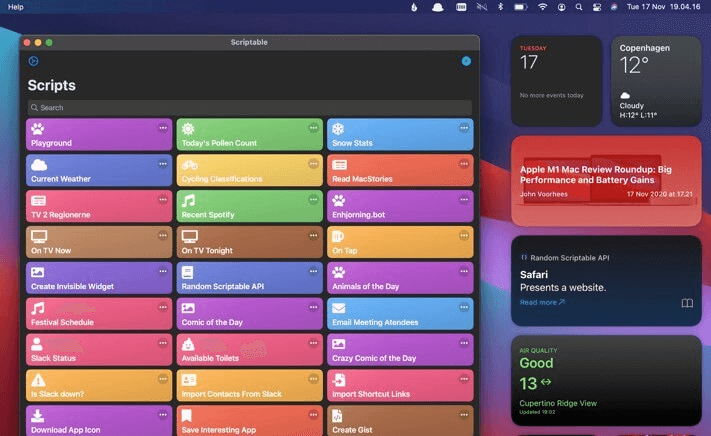Click the Read more link in the Safari widget

point(542,302)
